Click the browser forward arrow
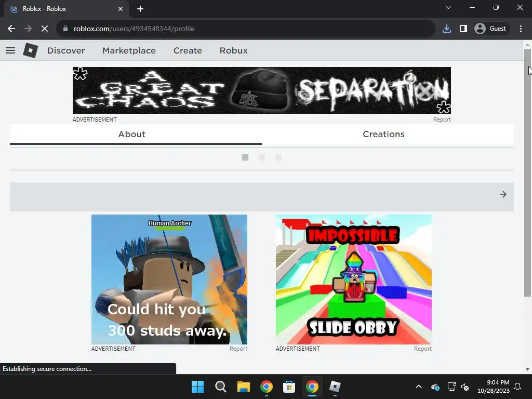Screen dimensions: 532x399 28,29
